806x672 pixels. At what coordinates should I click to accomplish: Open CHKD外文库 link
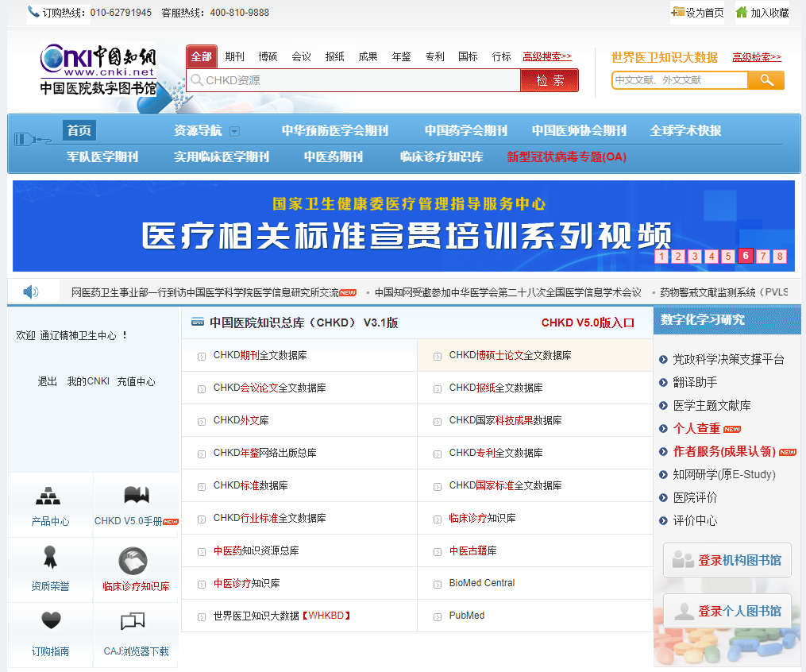pos(241,420)
